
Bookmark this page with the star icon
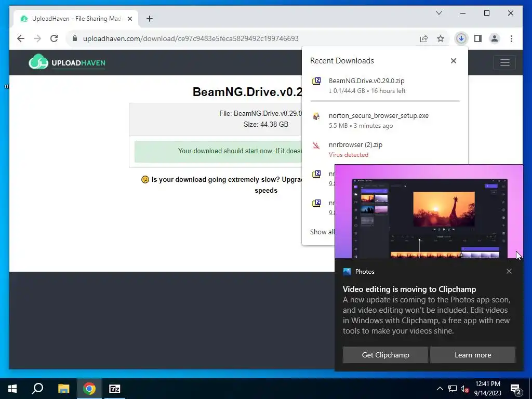[441, 38]
